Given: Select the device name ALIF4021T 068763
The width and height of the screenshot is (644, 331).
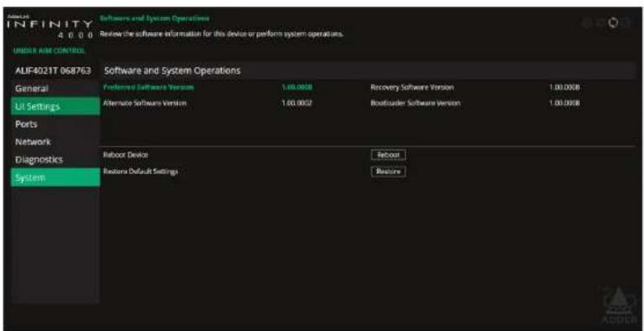Looking at the screenshot, I should pos(53,70).
